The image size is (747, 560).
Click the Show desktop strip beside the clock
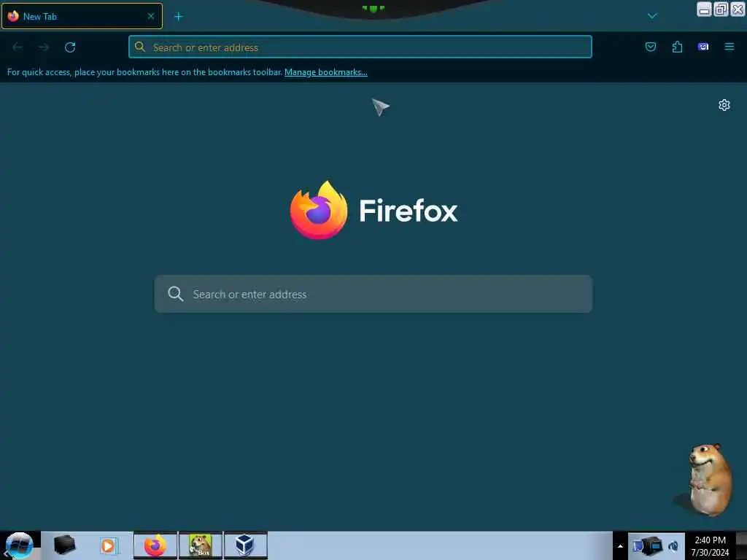pos(741,545)
